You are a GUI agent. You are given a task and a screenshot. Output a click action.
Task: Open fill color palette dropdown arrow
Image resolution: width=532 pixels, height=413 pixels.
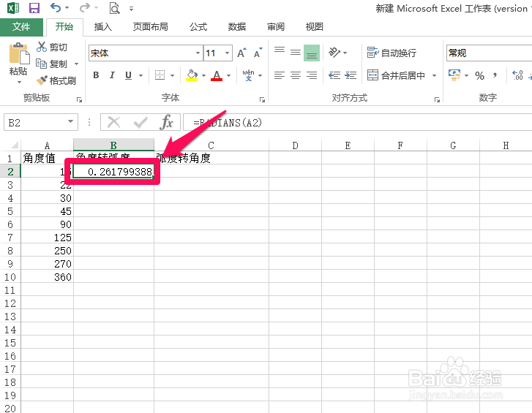(x=204, y=75)
